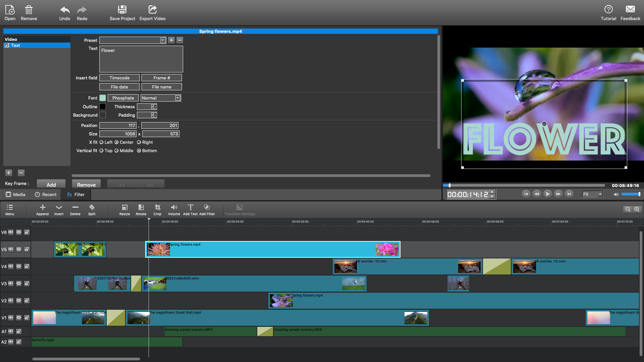This screenshot has height=362, width=644.
Task: Expand the Font style Normal dropdown
Action: [x=178, y=98]
